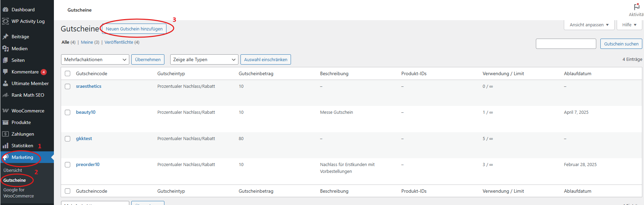Open the Aktivität flag icon
Viewport: 644px width, 205px height.
point(636,7)
